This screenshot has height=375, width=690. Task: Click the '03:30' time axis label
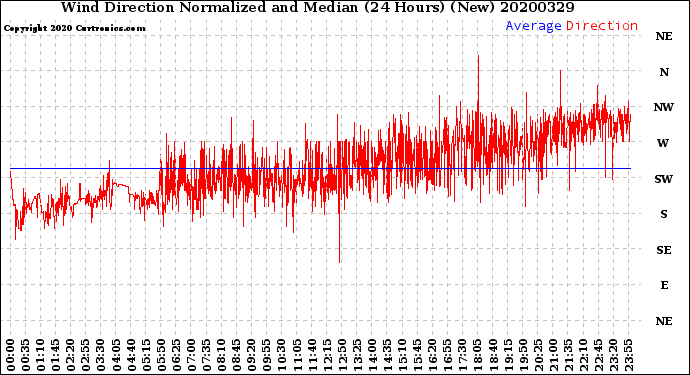click(101, 355)
